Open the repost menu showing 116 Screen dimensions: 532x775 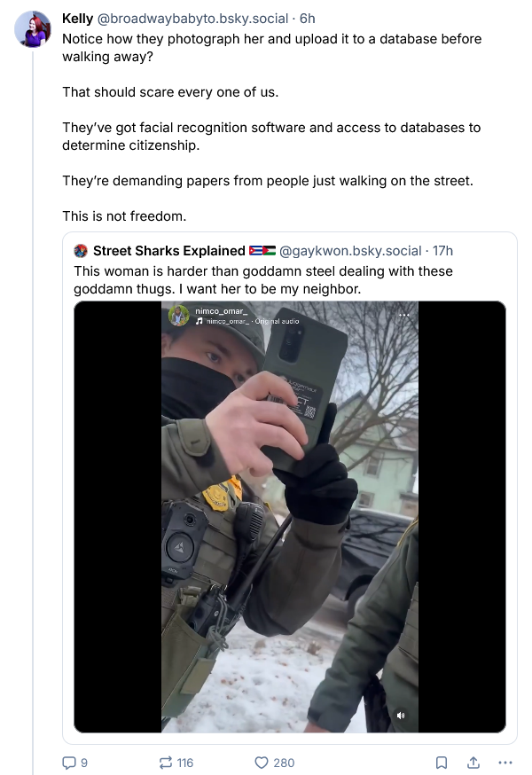click(165, 763)
